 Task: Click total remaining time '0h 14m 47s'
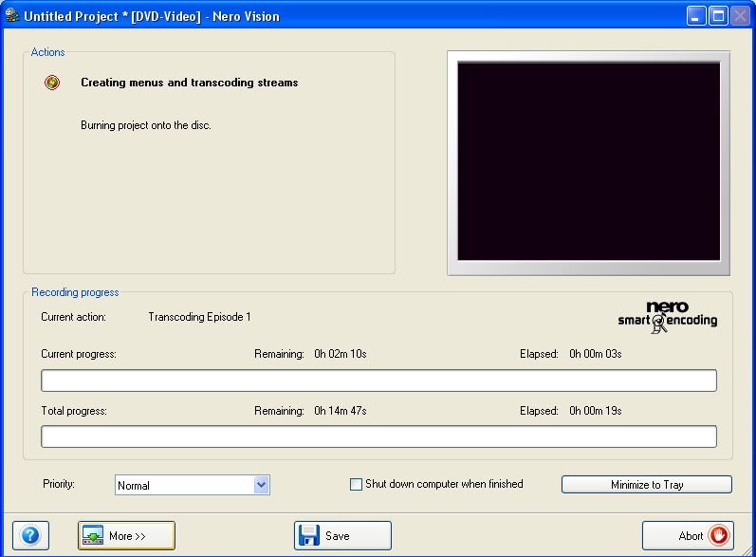[x=341, y=411]
